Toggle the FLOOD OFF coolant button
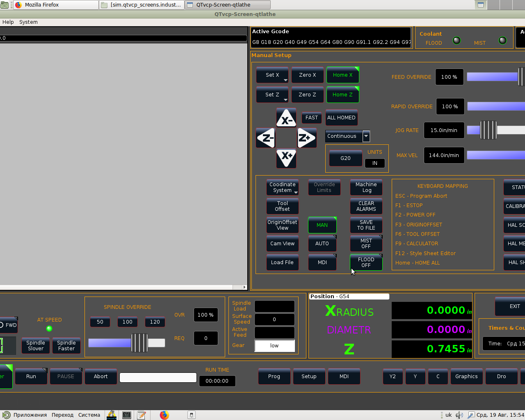Viewport: 525px width, 420px height. click(366, 262)
